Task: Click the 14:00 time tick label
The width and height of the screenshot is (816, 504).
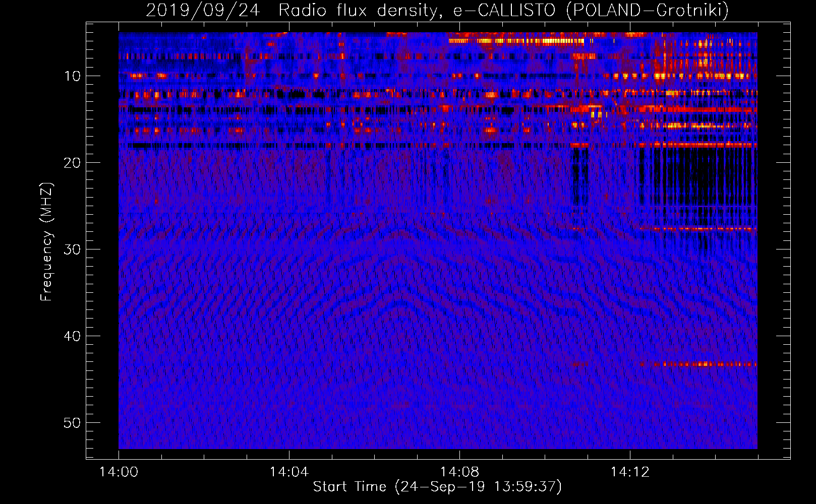Action: tap(119, 472)
